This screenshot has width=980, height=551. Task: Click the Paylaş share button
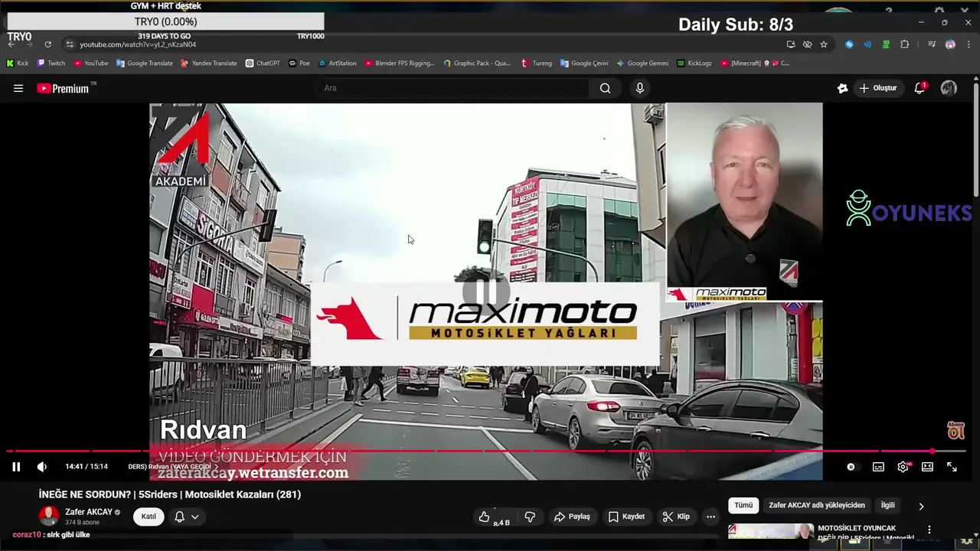(572, 517)
